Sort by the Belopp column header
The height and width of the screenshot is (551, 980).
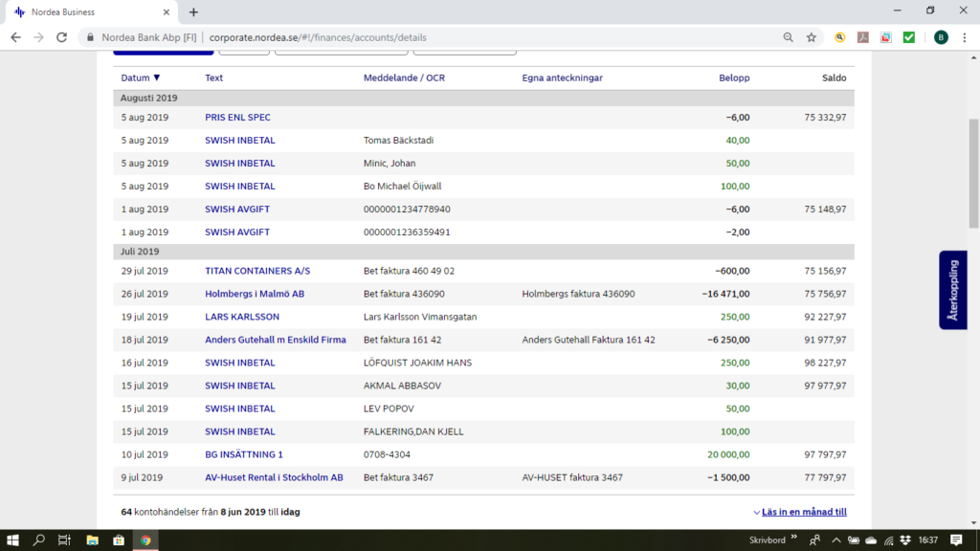pos(734,78)
